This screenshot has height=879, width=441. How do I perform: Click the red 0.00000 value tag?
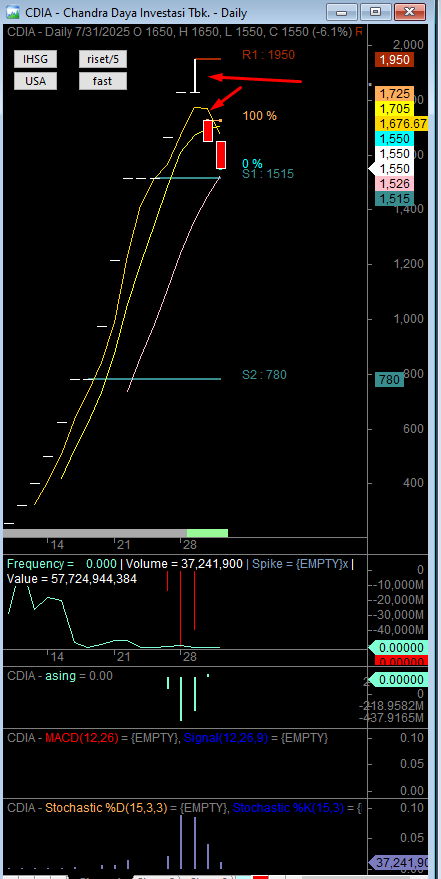(401, 661)
